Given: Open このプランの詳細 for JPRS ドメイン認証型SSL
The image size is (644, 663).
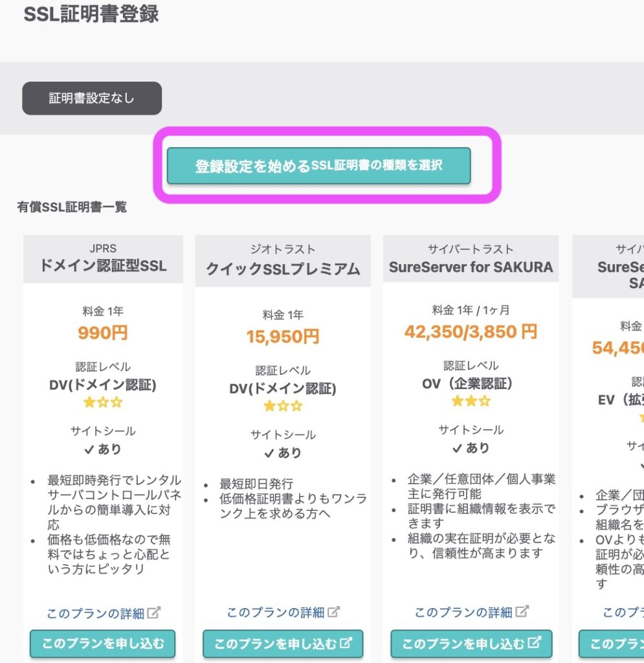Looking at the screenshot, I should (x=96, y=613).
